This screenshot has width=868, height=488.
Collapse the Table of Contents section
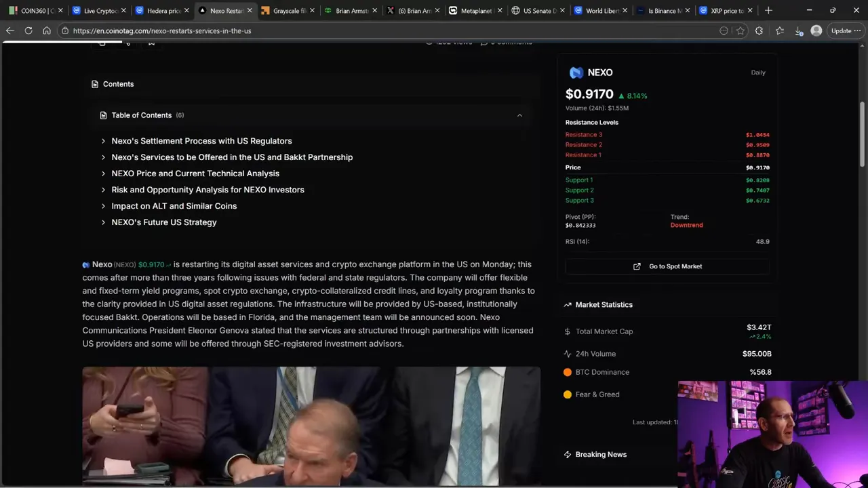[519, 115]
